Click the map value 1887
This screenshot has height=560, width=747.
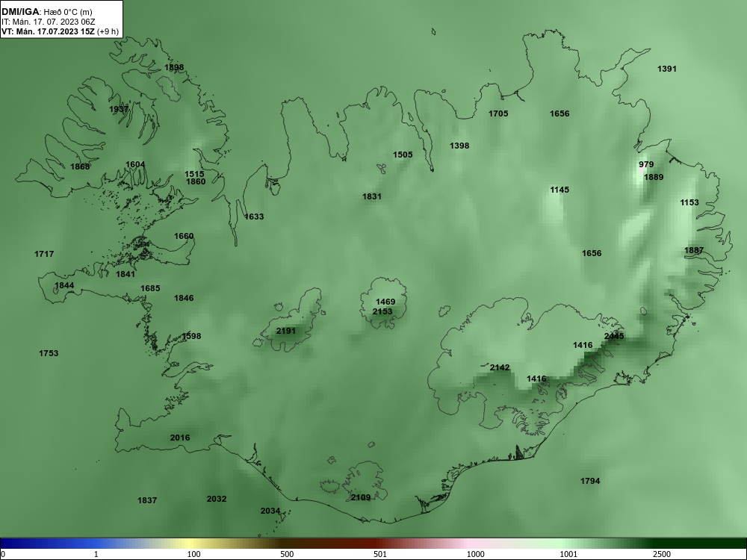(694, 250)
